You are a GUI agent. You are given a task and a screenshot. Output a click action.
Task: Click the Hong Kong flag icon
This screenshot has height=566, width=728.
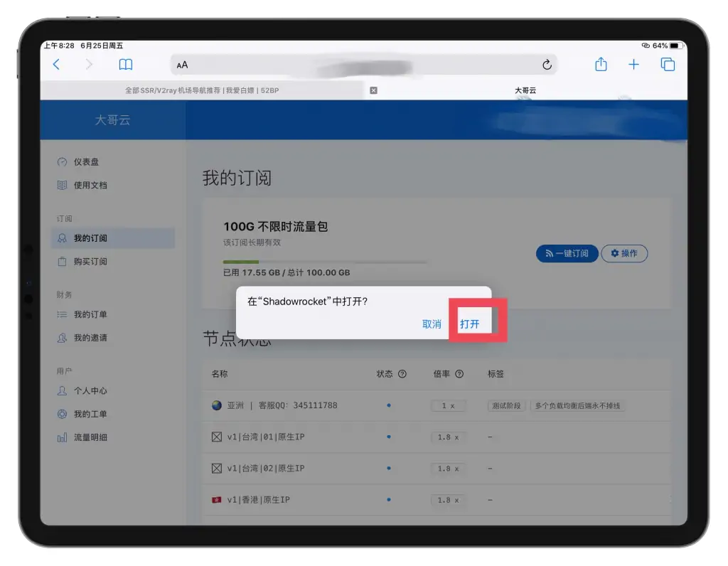(x=216, y=500)
